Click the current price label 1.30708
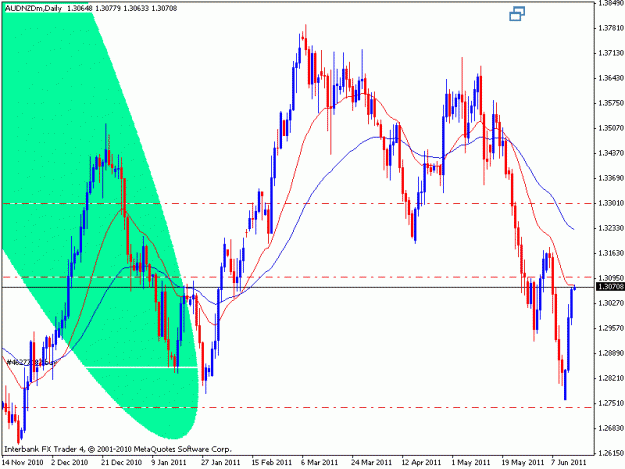The image size is (625, 469). [x=610, y=287]
